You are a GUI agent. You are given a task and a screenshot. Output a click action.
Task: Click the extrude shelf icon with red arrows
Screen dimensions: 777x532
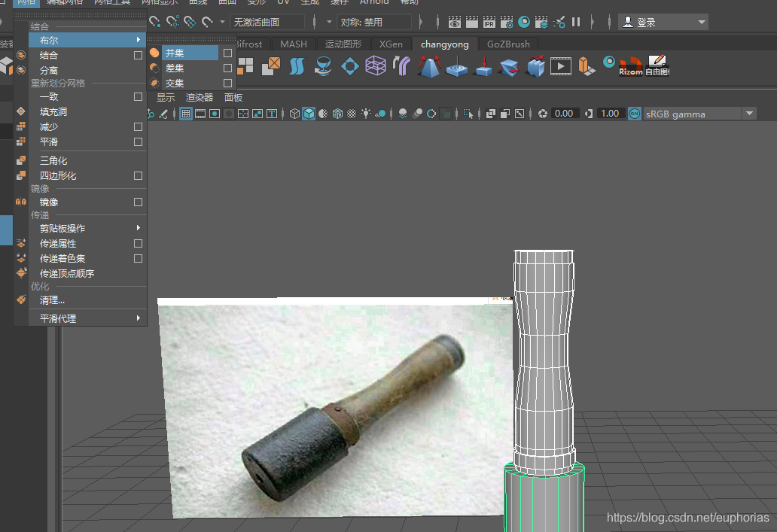coord(429,66)
